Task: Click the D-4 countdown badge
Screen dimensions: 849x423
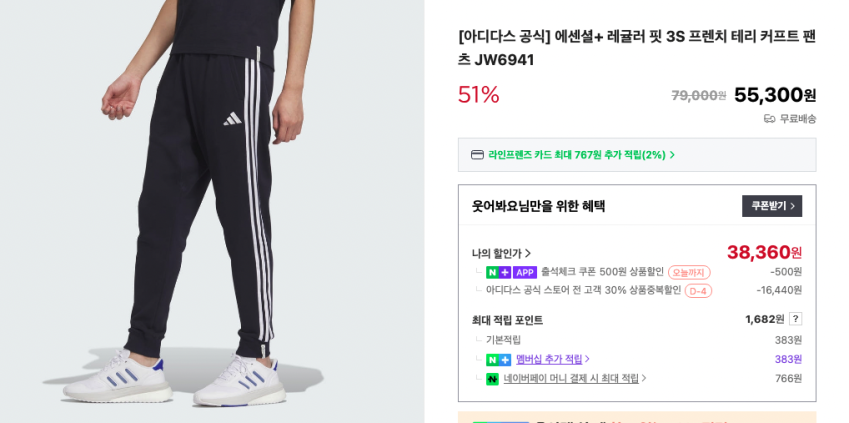Action: tap(698, 291)
